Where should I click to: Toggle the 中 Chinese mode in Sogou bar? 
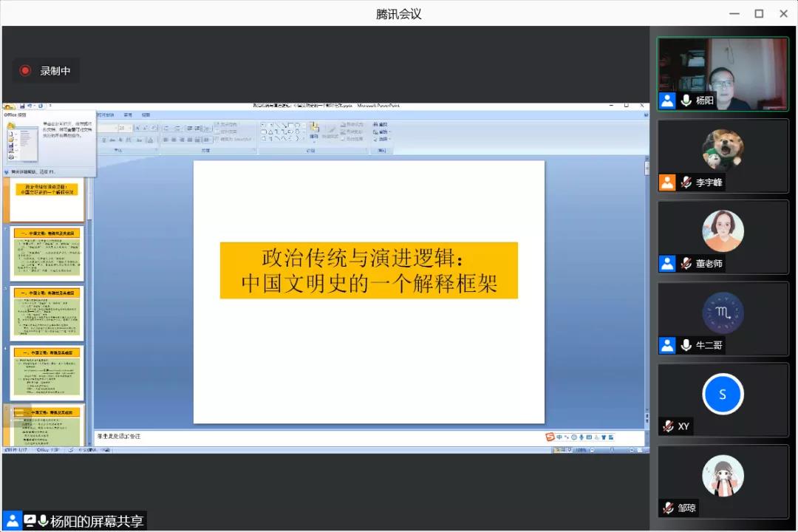(559, 437)
